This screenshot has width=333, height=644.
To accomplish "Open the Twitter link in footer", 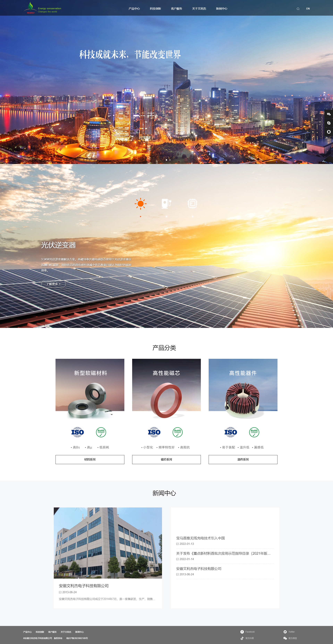I will point(289,632).
